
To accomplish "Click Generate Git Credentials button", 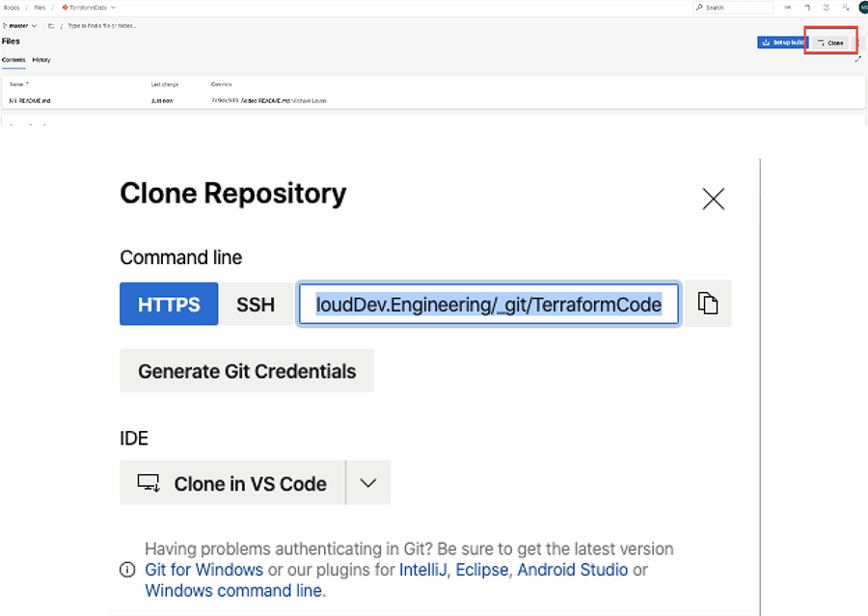I will [247, 371].
